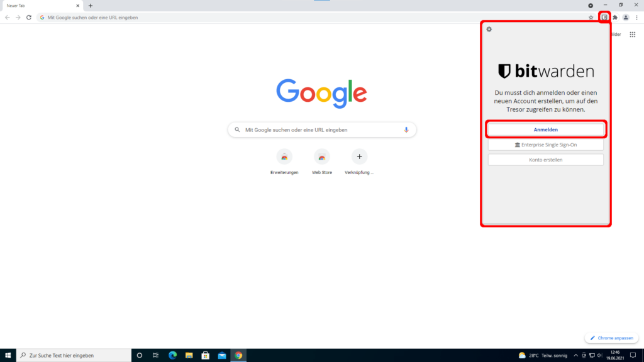The image size is (644, 362).
Task: Add a new shortcut with the plus tile
Action: point(359,162)
